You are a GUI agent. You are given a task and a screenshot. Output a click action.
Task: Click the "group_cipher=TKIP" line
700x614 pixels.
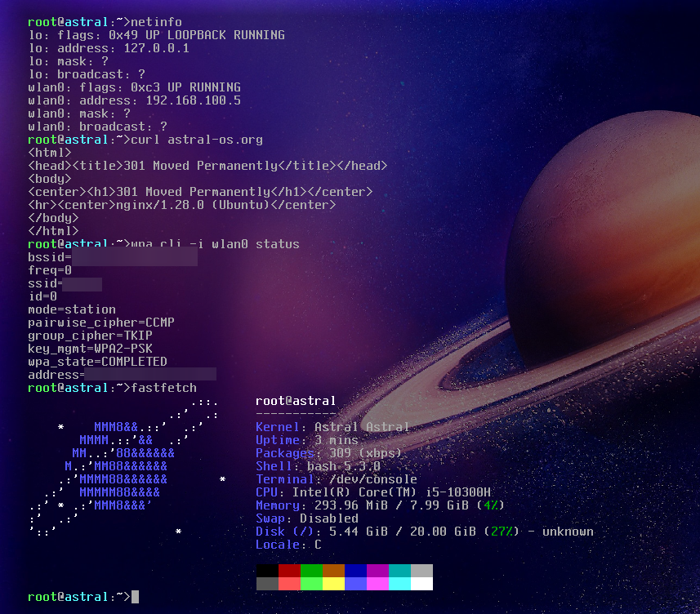[x=90, y=336]
